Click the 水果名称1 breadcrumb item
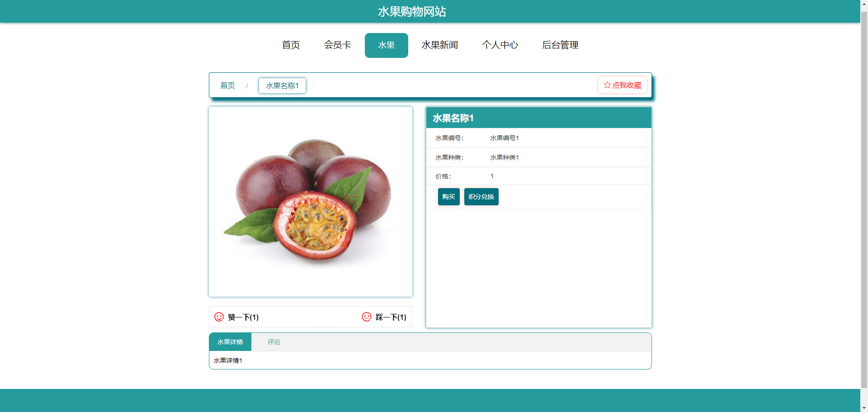Screen dimensions: 868x412 click(x=282, y=85)
